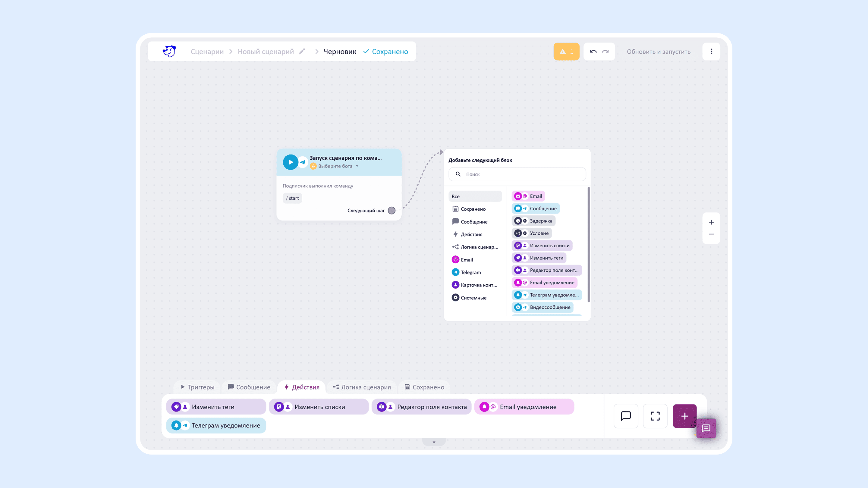Switch to the 'Логика сценария' tab

(362, 387)
